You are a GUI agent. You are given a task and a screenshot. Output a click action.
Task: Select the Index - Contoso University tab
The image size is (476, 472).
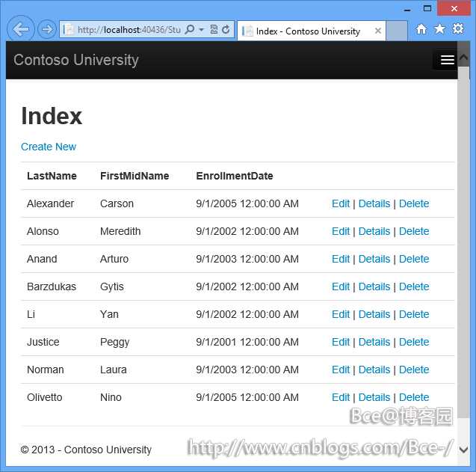(311, 31)
